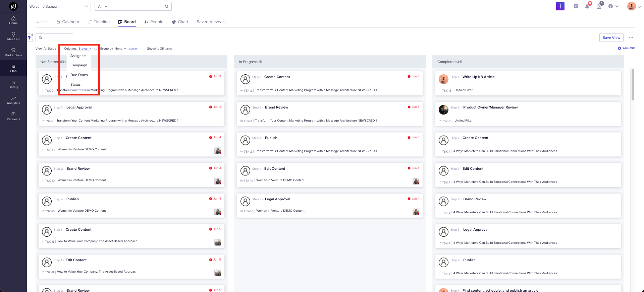Click Jun 5 date on the Not Started Step 1 Edit Content card

click(x=217, y=260)
